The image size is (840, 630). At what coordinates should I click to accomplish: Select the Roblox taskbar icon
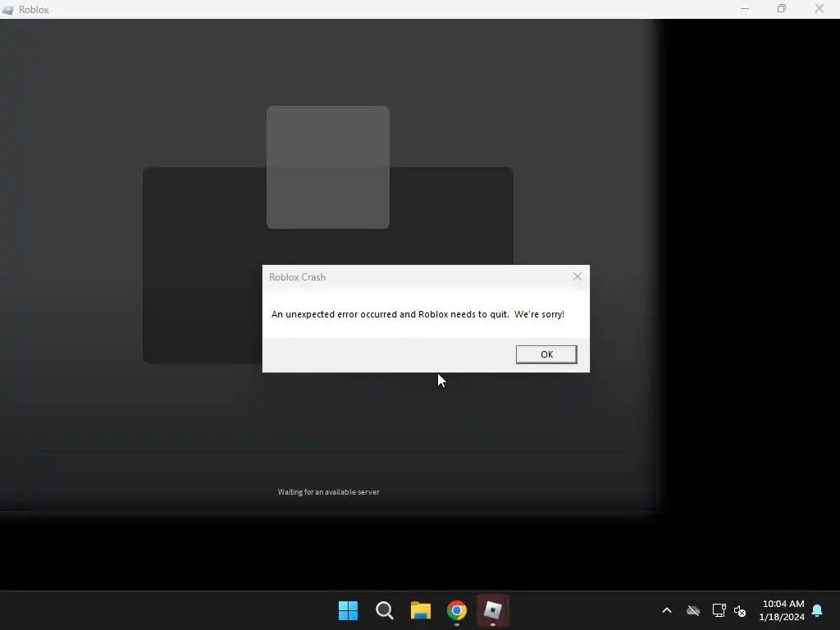pyautogui.click(x=493, y=610)
